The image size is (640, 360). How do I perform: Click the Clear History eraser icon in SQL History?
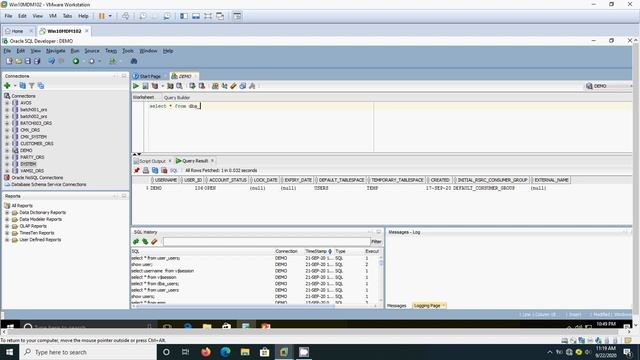(154, 242)
